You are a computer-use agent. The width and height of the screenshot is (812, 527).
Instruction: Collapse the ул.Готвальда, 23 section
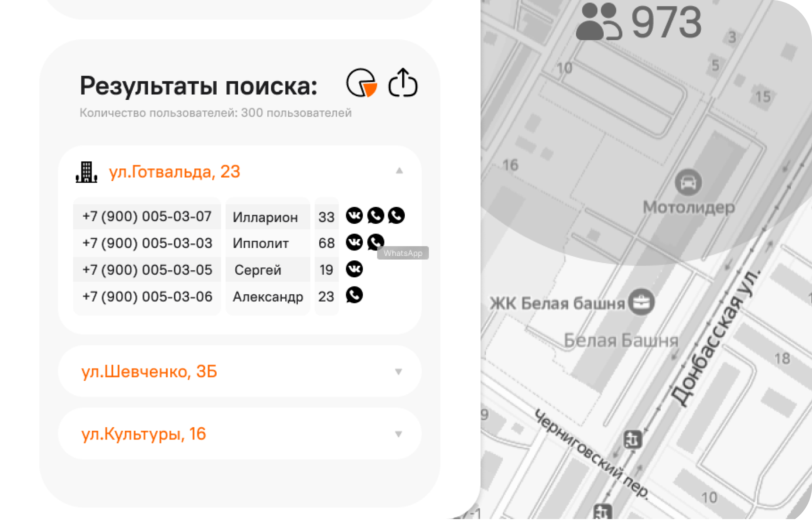tap(399, 171)
